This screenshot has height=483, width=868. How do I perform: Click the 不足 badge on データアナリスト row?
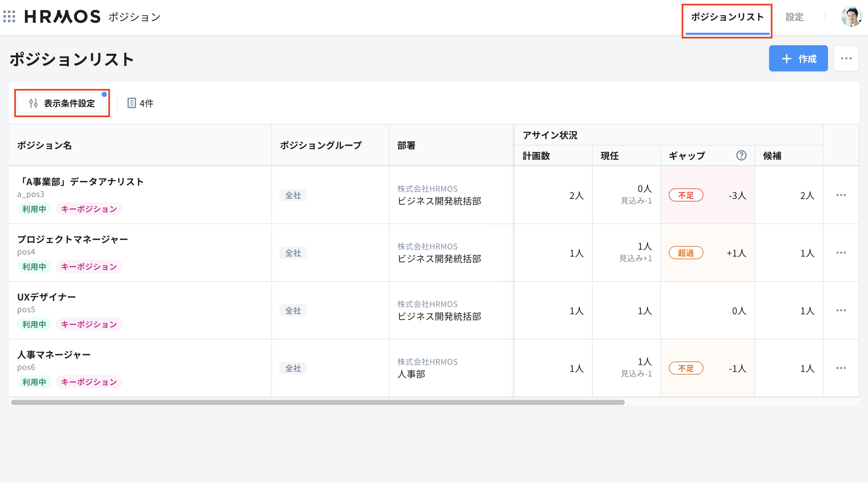tap(686, 195)
